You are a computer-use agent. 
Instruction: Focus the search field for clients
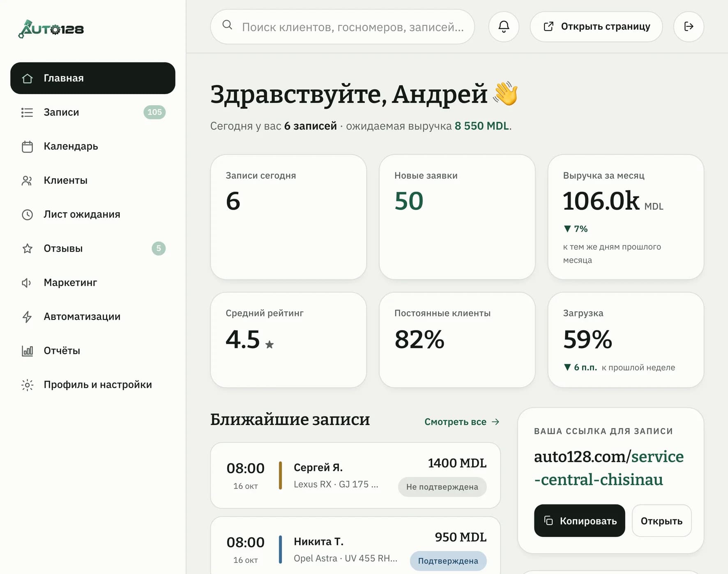pos(343,27)
